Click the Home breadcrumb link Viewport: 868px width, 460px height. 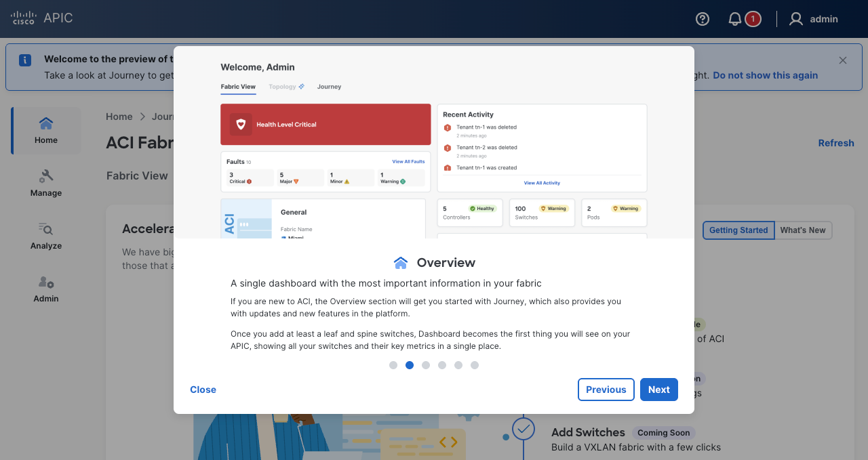[119, 117]
